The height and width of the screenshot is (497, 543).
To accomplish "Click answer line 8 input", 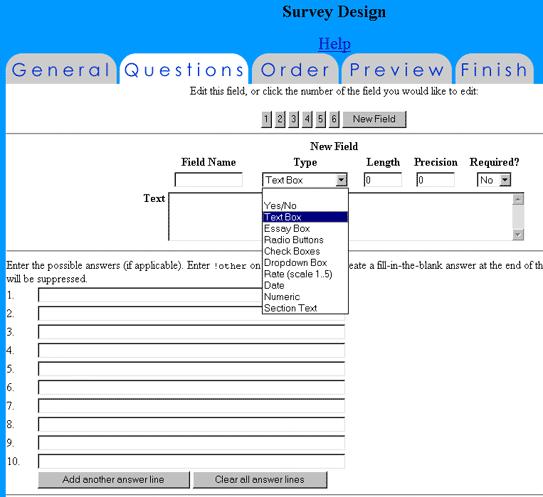I will (192, 424).
